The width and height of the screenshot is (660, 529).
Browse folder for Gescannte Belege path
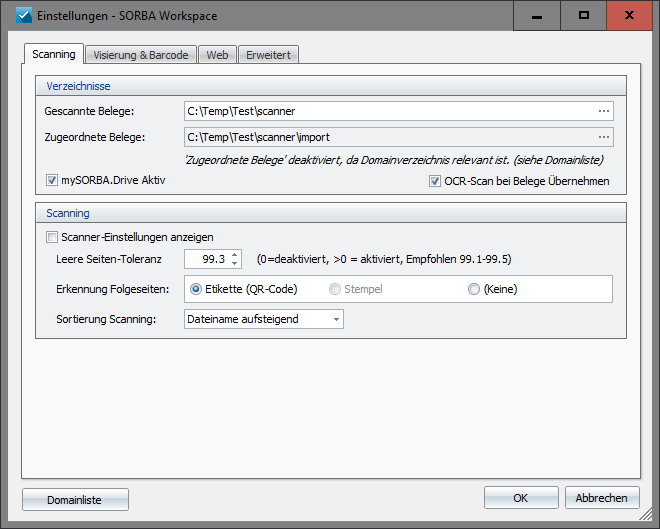coord(604,111)
